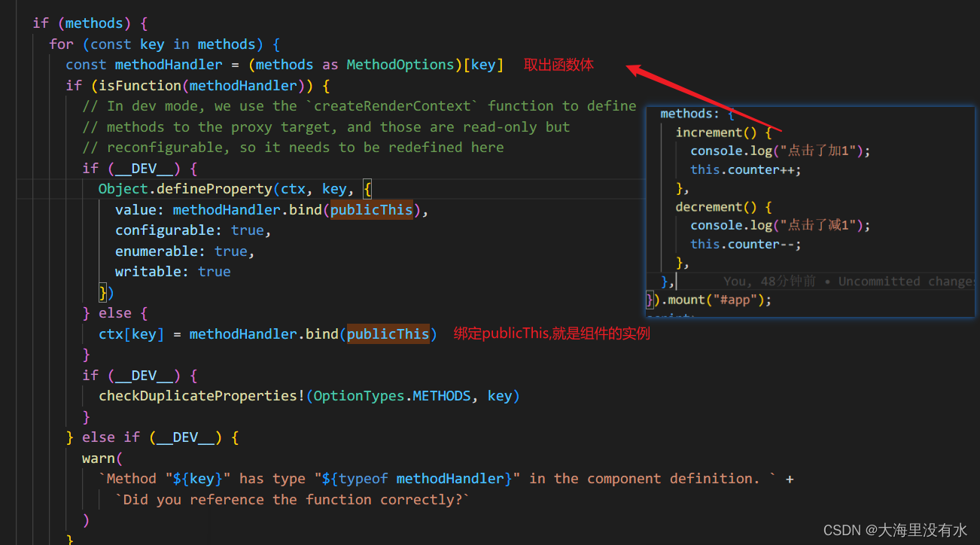Viewport: 980px width, 545px height.
Task: Click the 'else if (__DEV__)' line
Action: (153, 437)
